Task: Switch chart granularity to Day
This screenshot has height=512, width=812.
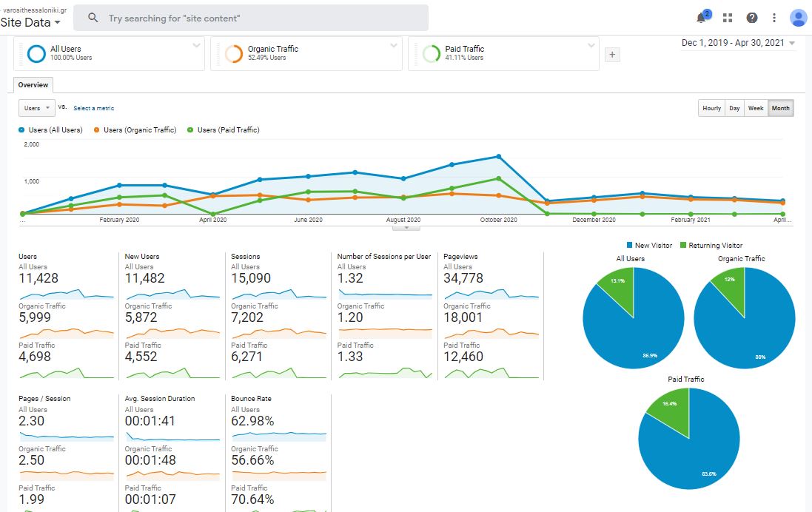Action: coord(734,108)
